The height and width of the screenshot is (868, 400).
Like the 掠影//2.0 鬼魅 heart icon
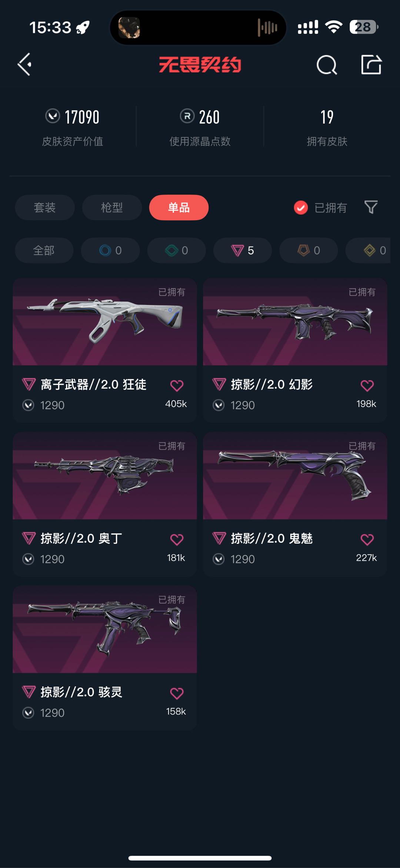pyautogui.click(x=367, y=539)
